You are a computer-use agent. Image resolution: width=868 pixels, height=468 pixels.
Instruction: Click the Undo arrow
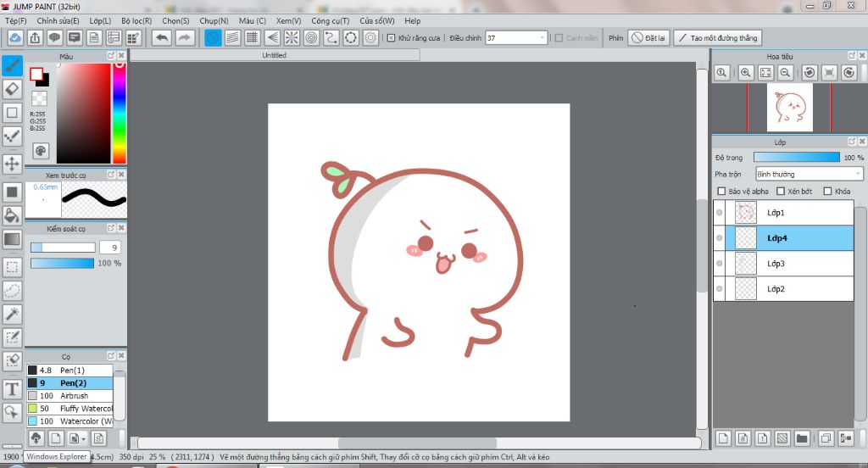pos(162,37)
